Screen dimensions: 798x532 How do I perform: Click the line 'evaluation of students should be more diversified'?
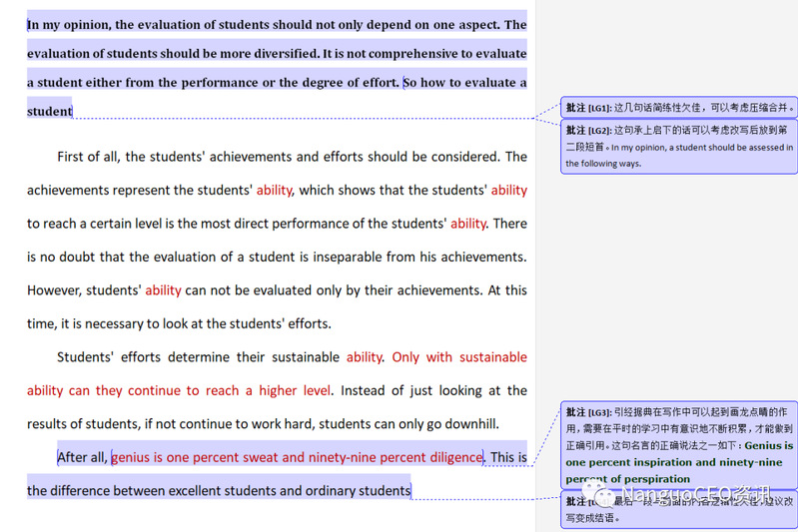click(x=277, y=54)
